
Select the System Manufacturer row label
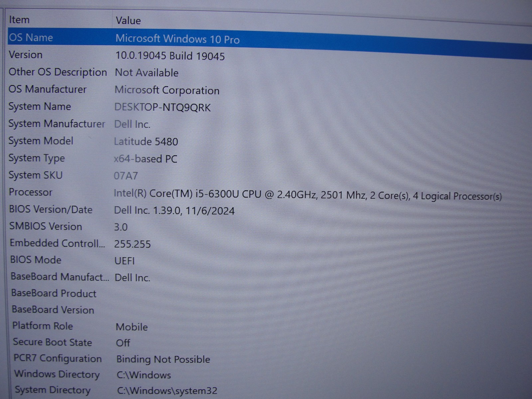(57, 124)
